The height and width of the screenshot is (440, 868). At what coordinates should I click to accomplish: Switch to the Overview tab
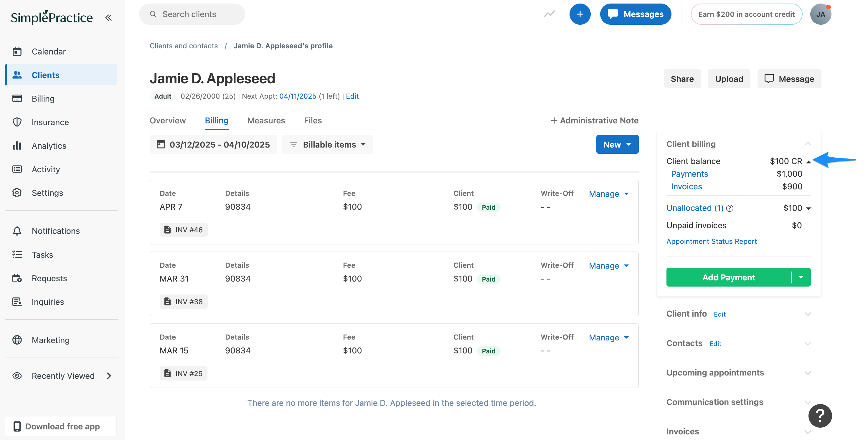point(167,120)
